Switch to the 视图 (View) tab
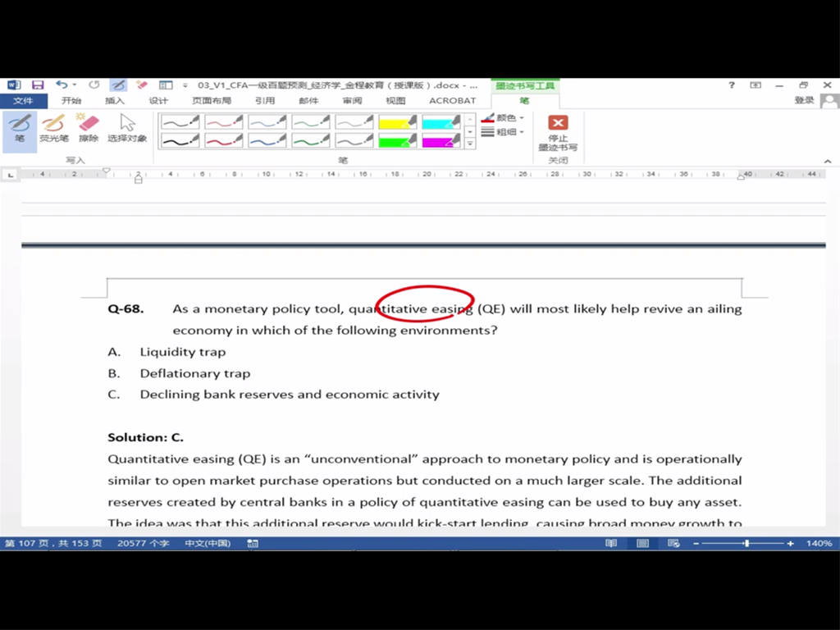 click(395, 101)
